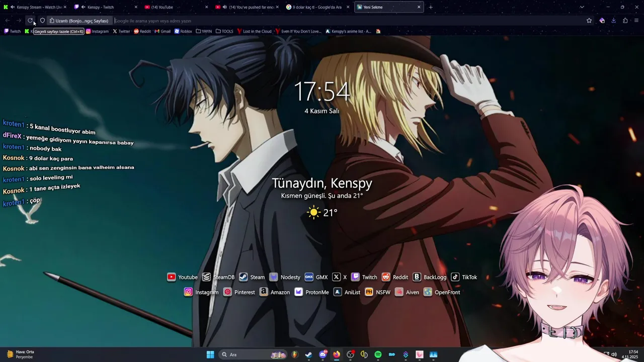Open volume control in system tray
Screen dimensions: 644x362
click(x=614, y=354)
